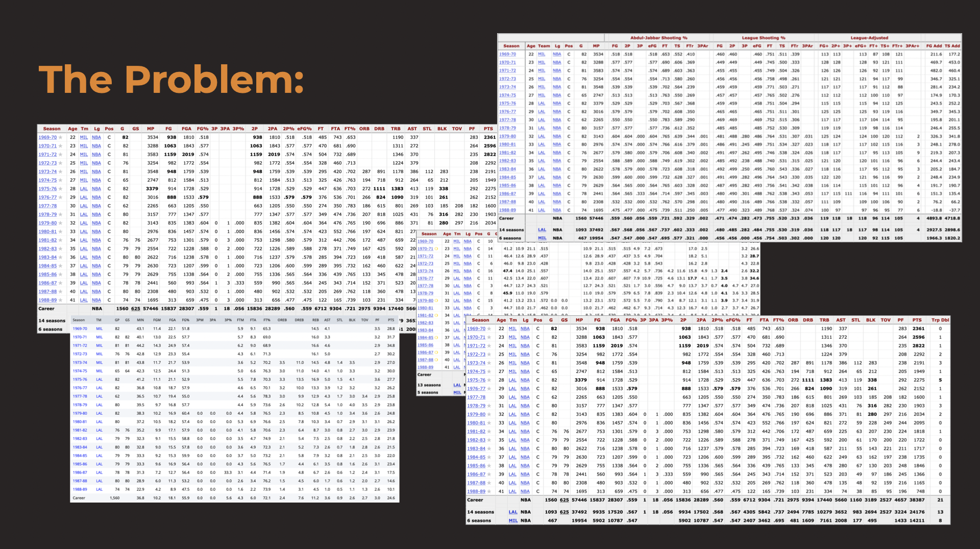980x549 pixels.
Task: Click the 1,560 career games value in per-game table
Action: pos(115,498)
